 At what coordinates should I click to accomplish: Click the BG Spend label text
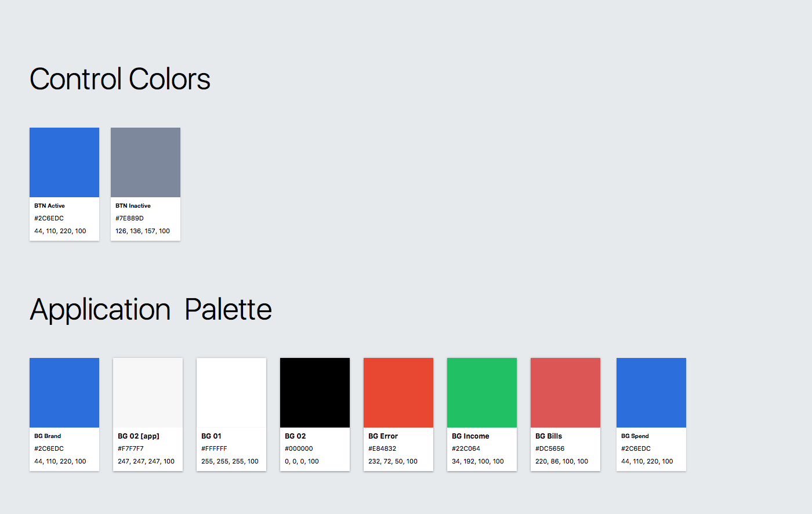(x=635, y=436)
